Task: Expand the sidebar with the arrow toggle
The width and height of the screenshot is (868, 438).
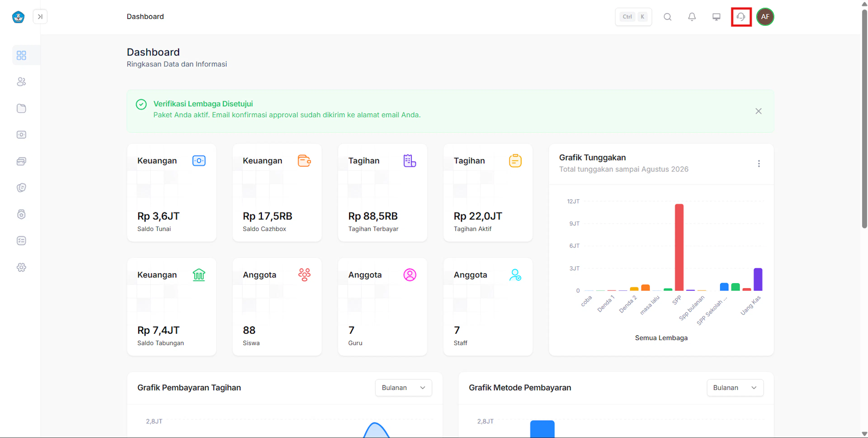Action: click(x=40, y=17)
